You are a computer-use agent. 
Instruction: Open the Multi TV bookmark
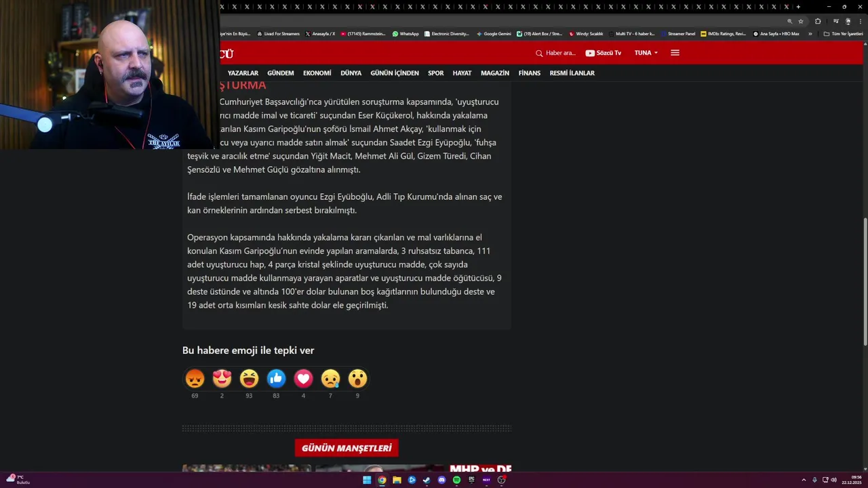tap(632, 34)
